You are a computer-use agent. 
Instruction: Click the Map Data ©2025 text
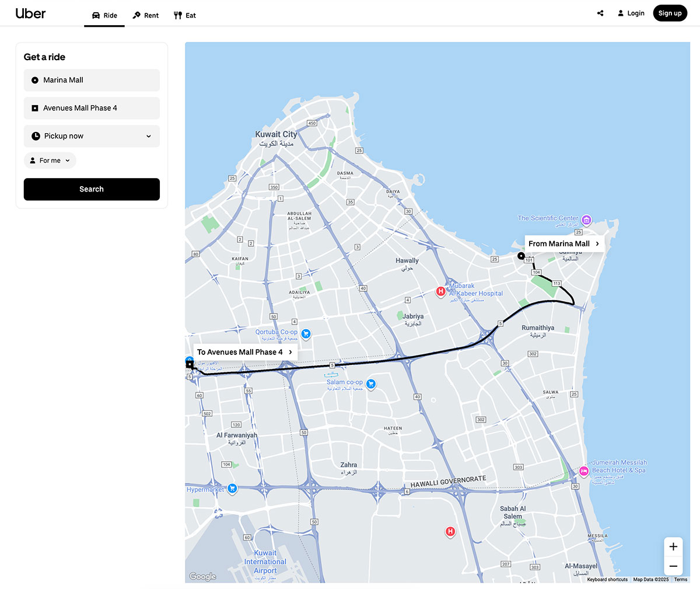coord(651,580)
